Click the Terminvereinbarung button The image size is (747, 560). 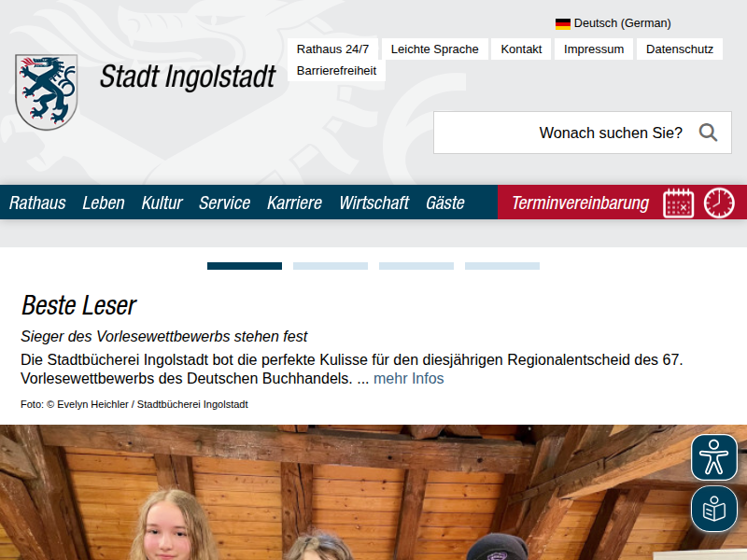coord(580,203)
